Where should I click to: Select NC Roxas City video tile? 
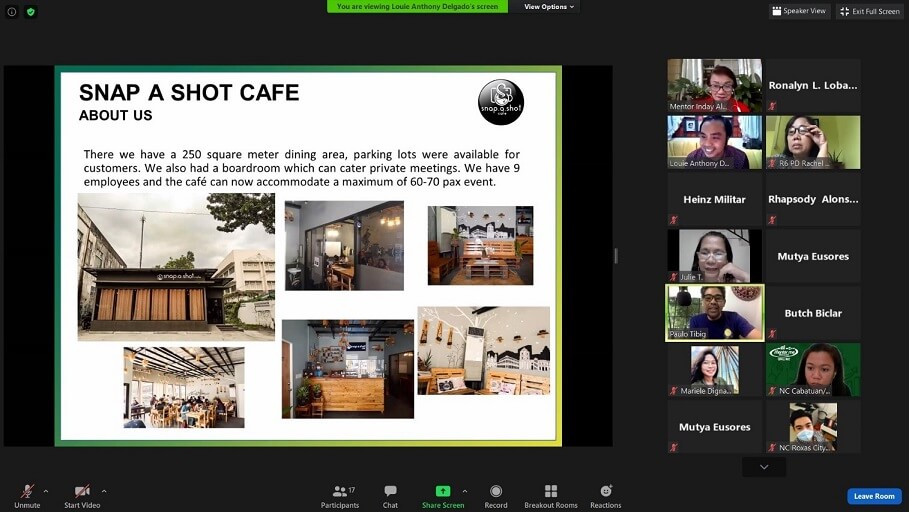[x=813, y=427]
